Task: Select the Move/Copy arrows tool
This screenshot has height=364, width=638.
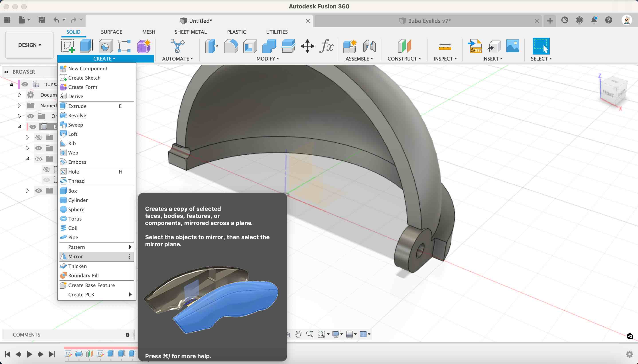Action: 307,46
